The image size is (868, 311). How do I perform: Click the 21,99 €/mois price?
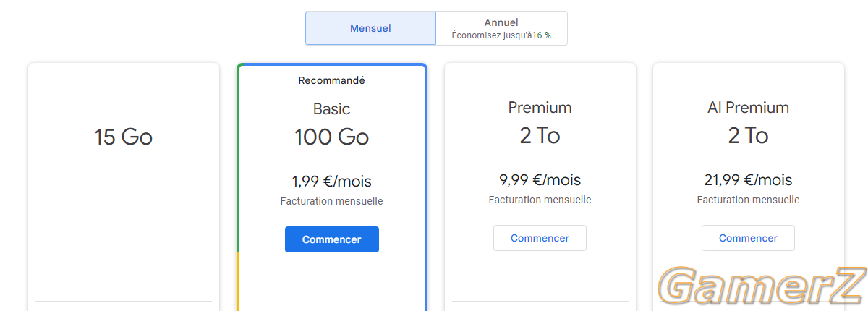[748, 180]
